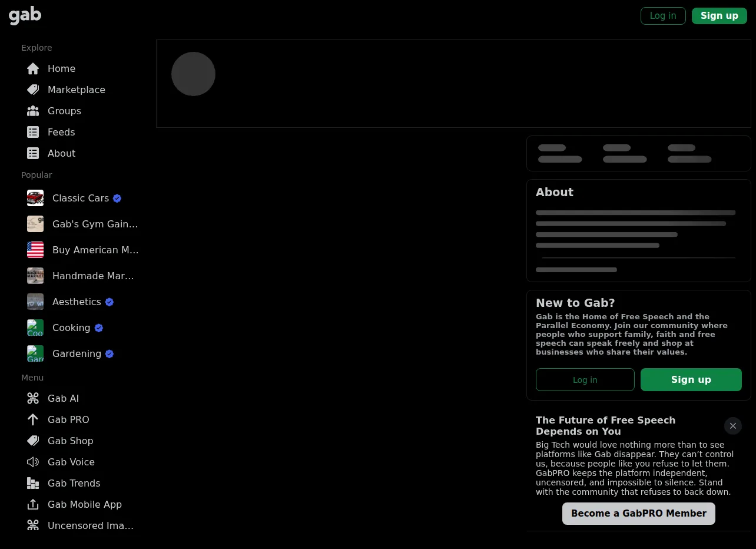The height and width of the screenshot is (549, 756).
Task: Open the Gardening group link
Action: 77,354
